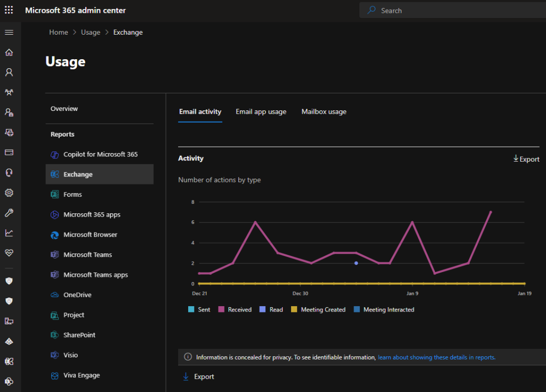Open Teams & groups rail icon

click(9, 92)
